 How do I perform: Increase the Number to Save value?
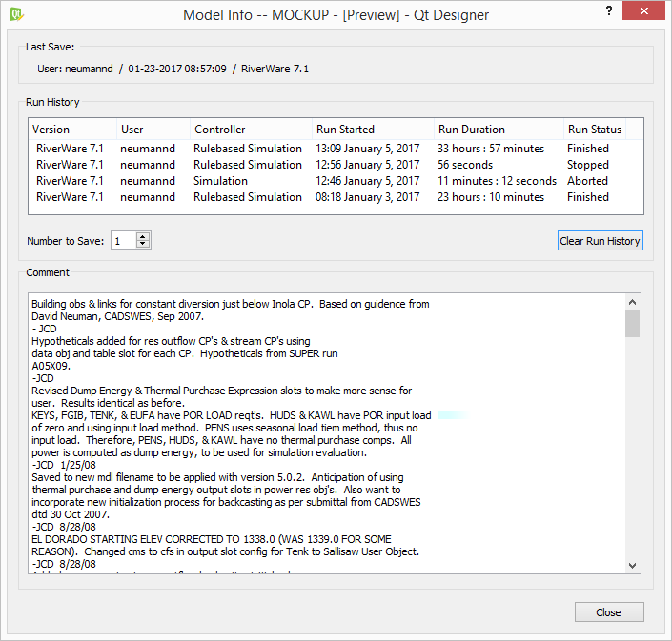coord(143,236)
